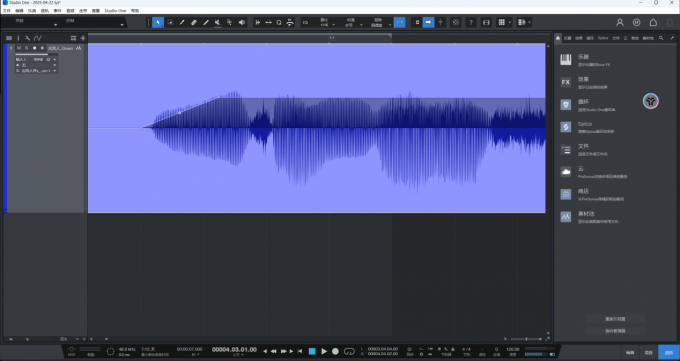Select the Eraser tool

click(x=194, y=23)
